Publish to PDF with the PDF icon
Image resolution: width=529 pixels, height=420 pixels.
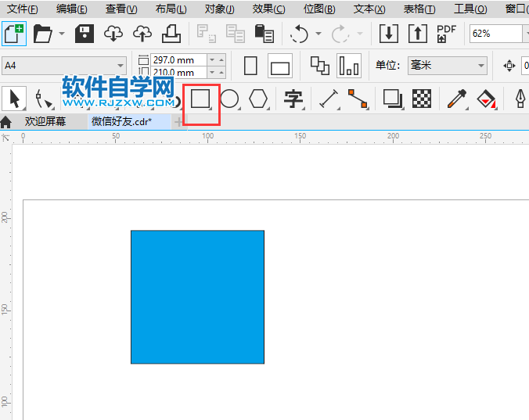tap(446, 34)
